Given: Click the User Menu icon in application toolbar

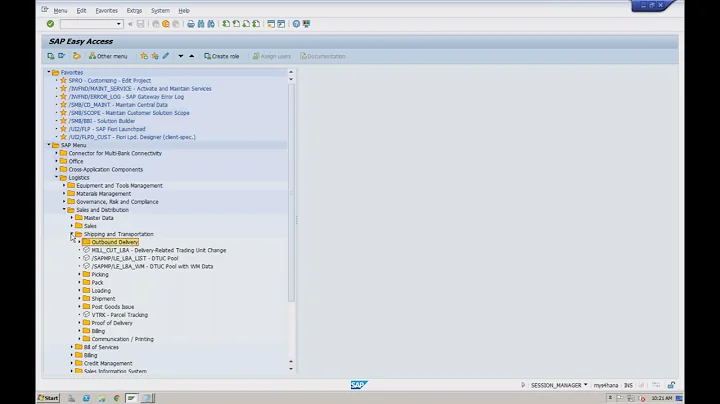Looking at the screenshot, I should (51, 56).
